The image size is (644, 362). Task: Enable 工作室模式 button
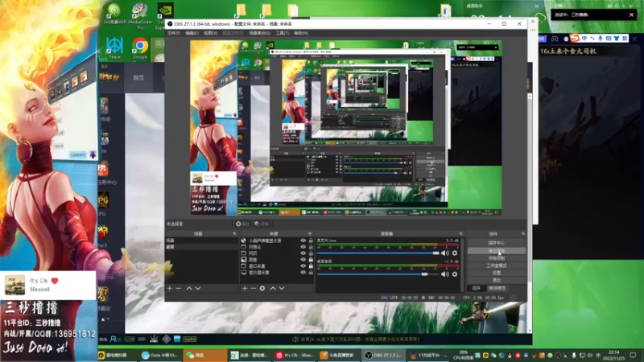[497, 265]
